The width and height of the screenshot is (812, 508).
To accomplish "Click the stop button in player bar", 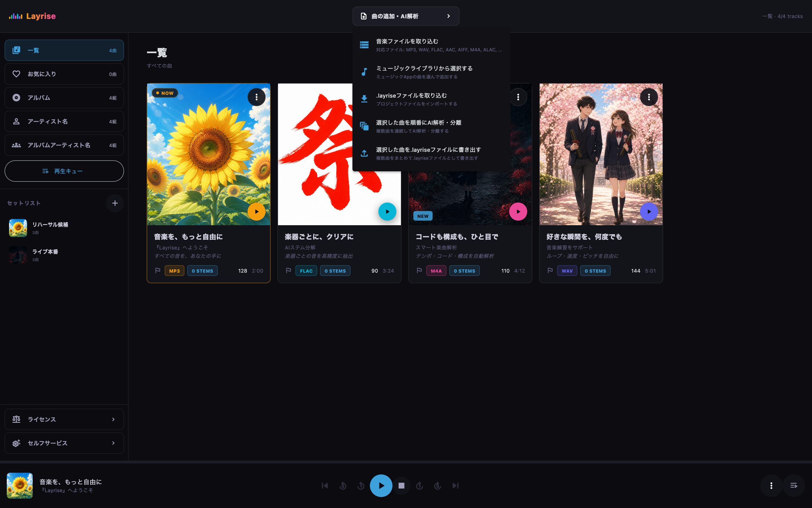I will (x=401, y=485).
